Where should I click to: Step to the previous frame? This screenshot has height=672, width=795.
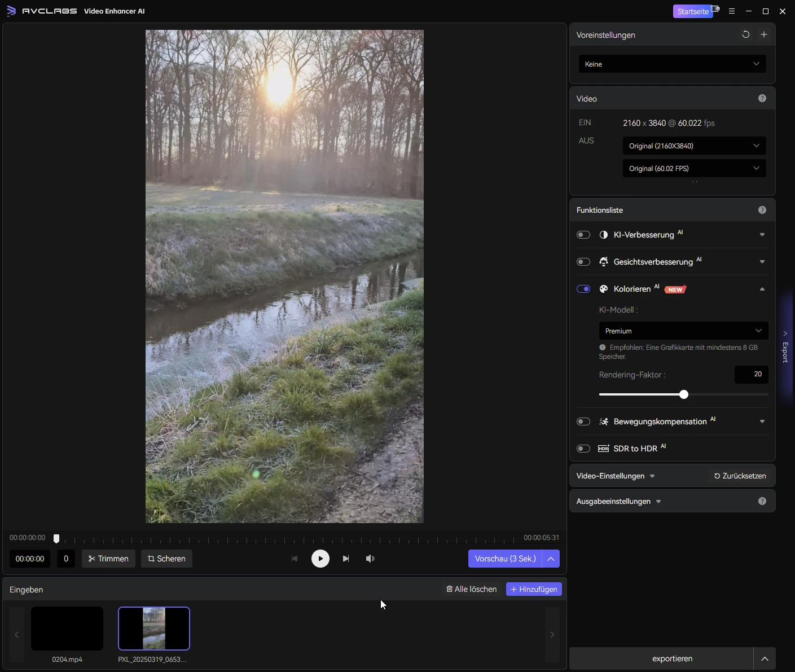[x=295, y=559]
